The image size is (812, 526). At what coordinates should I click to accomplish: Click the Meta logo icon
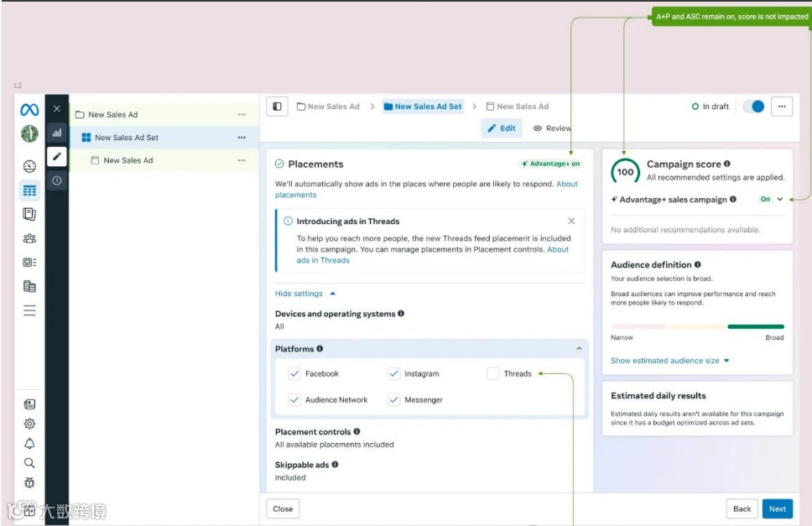tap(29, 109)
